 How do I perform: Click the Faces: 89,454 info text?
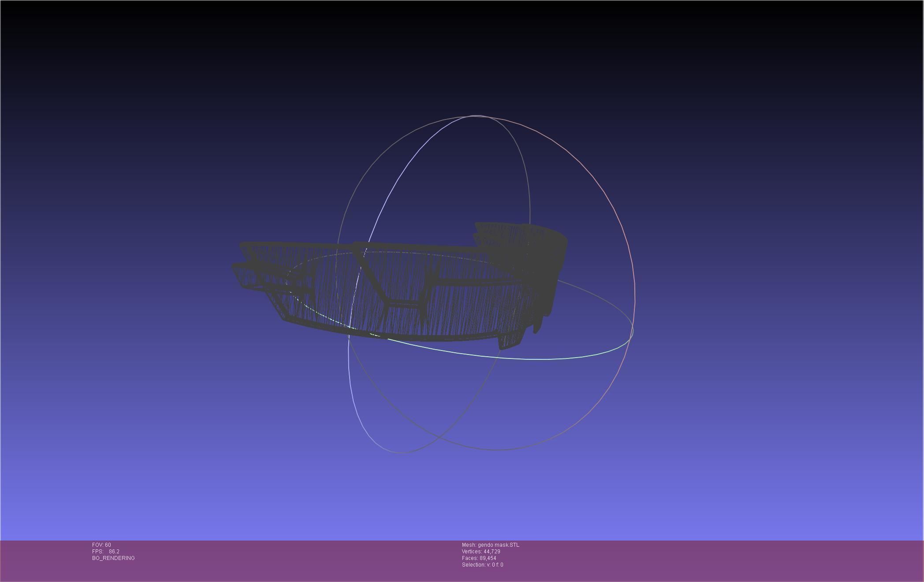pyautogui.click(x=479, y=558)
